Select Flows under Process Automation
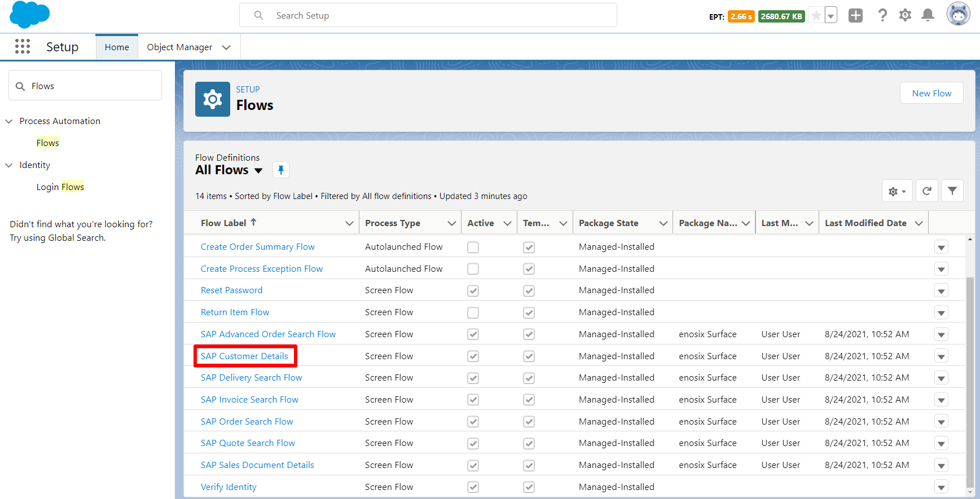Image resolution: width=980 pixels, height=499 pixels. (48, 143)
